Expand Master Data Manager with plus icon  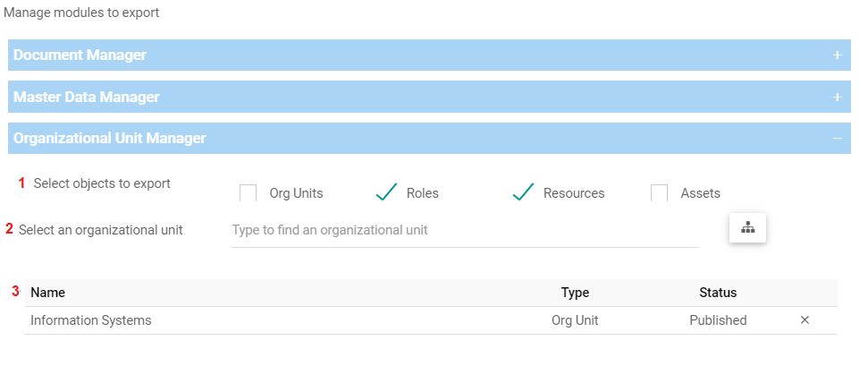[x=838, y=97]
